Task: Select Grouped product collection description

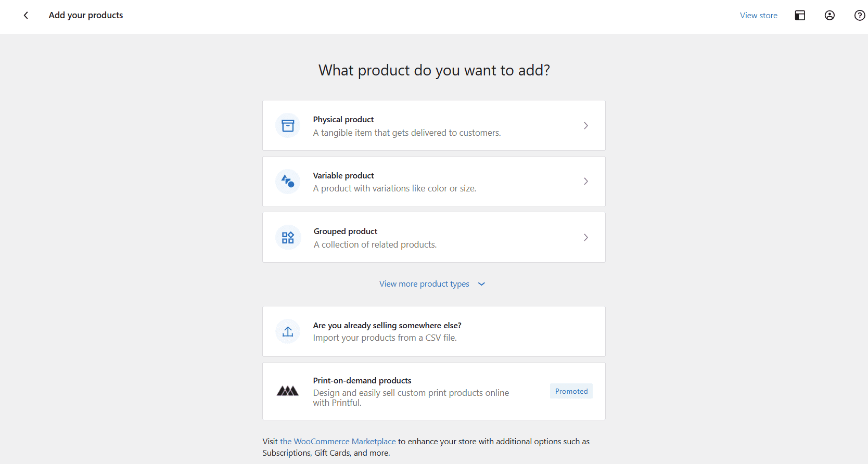Action: tap(375, 244)
